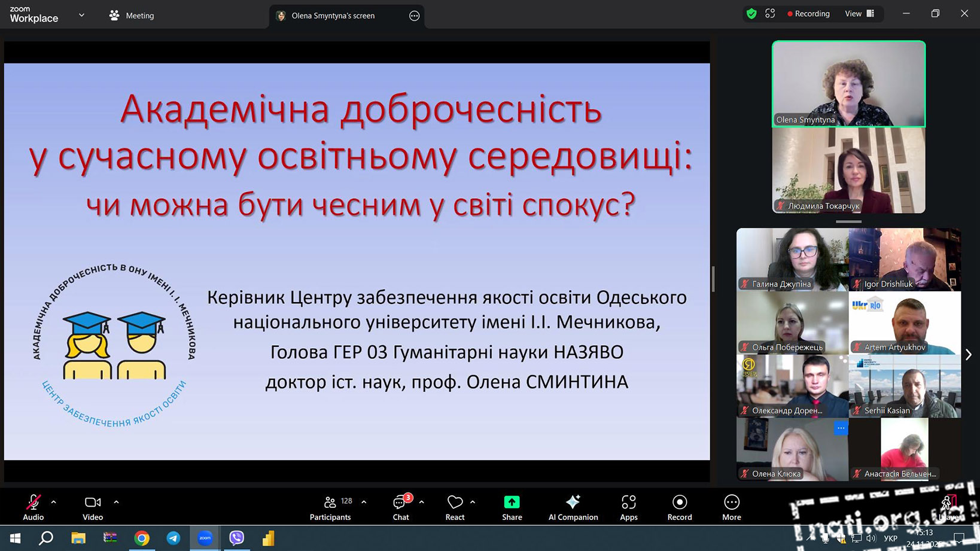This screenshot has width=980, height=551.
Task: Click the green encryption shield icon
Action: click(x=751, y=14)
